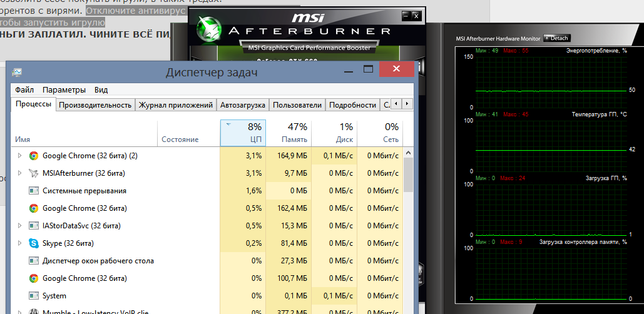Click the Skype process icon
This screenshot has height=314, width=644.
[x=34, y=243]
